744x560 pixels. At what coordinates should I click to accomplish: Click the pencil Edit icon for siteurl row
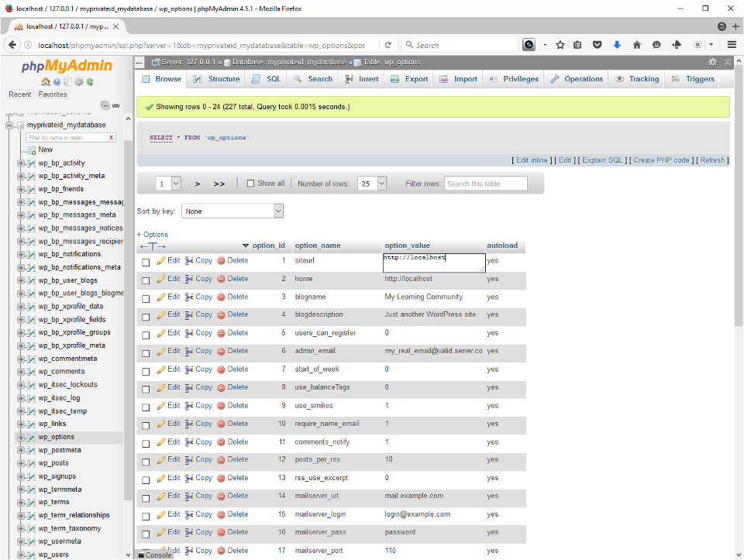point(161,261)
